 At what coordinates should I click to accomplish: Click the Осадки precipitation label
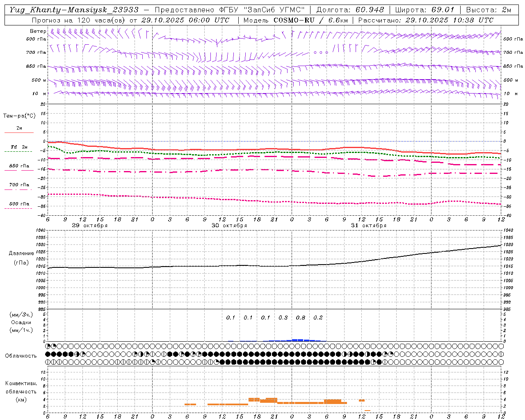pos(21,323)
